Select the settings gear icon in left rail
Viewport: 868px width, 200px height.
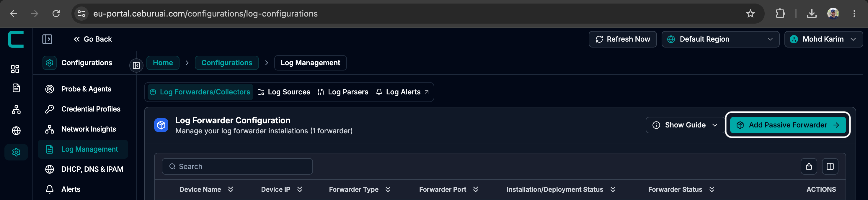point(16,152)
